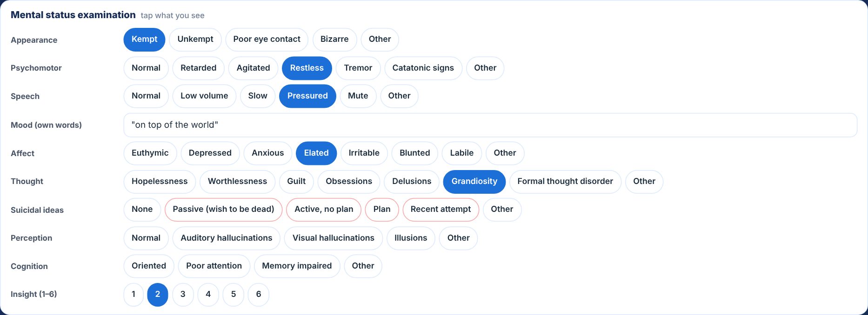Select Irritable under Affect
The width and height of the screenshot is (868, 315).
(x=364, y=153)
